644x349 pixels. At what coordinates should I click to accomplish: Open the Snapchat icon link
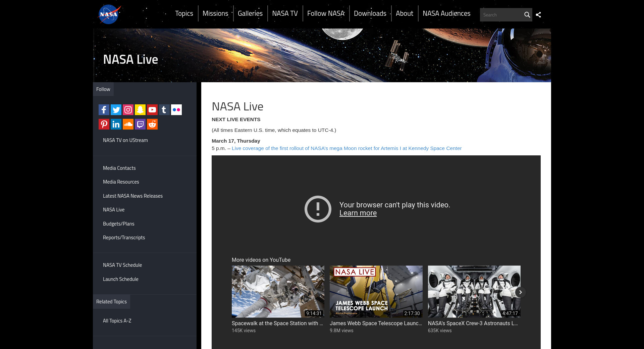point(140,110)
